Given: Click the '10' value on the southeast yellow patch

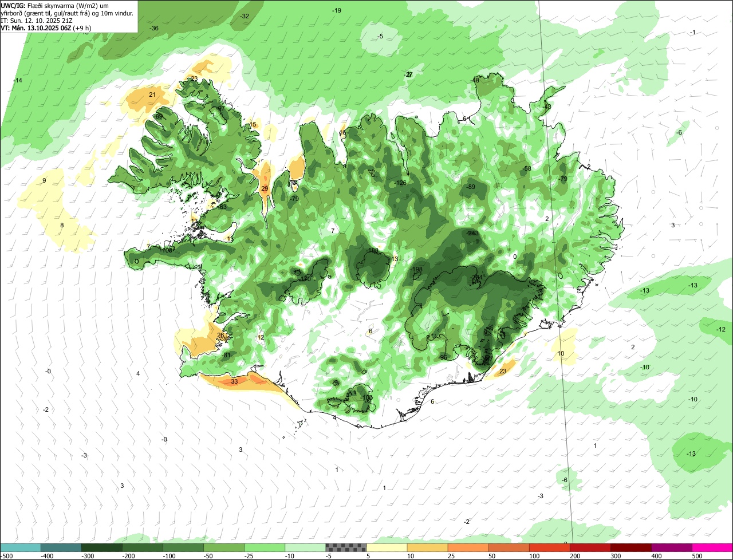Looking at the screenshot, I should (561, 353).
